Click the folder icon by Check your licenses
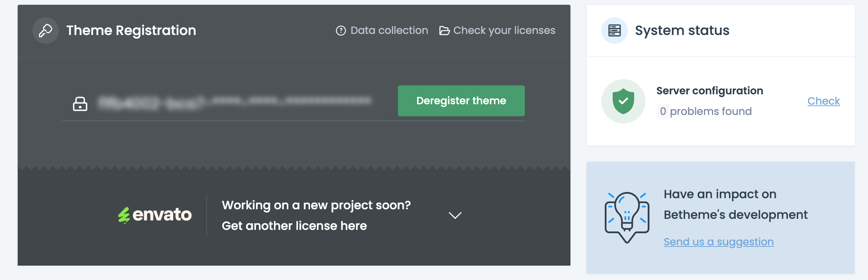 click(x=444, y=31)
